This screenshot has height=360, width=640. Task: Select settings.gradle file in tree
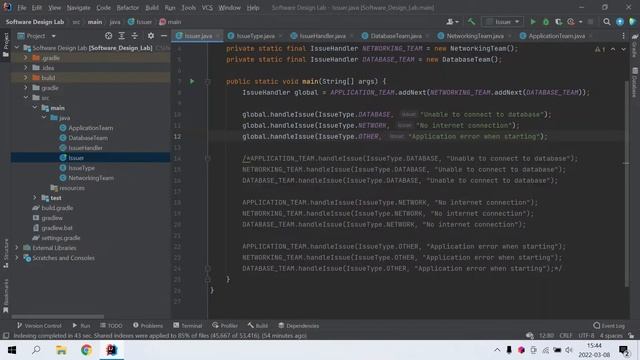pos(60,238)
